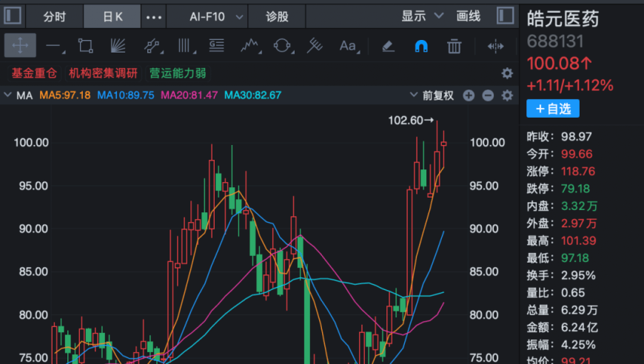The height and width of the screenshot is (364, 644).
Task: Select the text annotation Aa tool
Action: 349,46
